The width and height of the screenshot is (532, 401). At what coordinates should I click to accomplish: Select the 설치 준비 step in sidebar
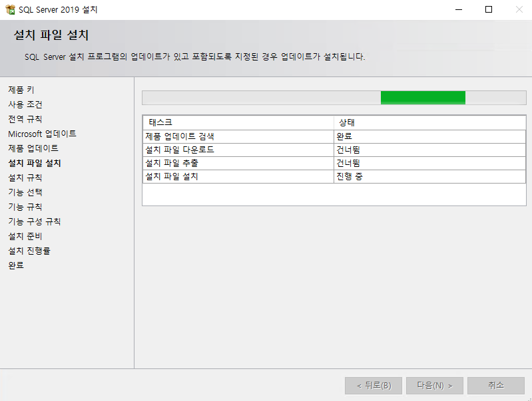tap(25, 236)
